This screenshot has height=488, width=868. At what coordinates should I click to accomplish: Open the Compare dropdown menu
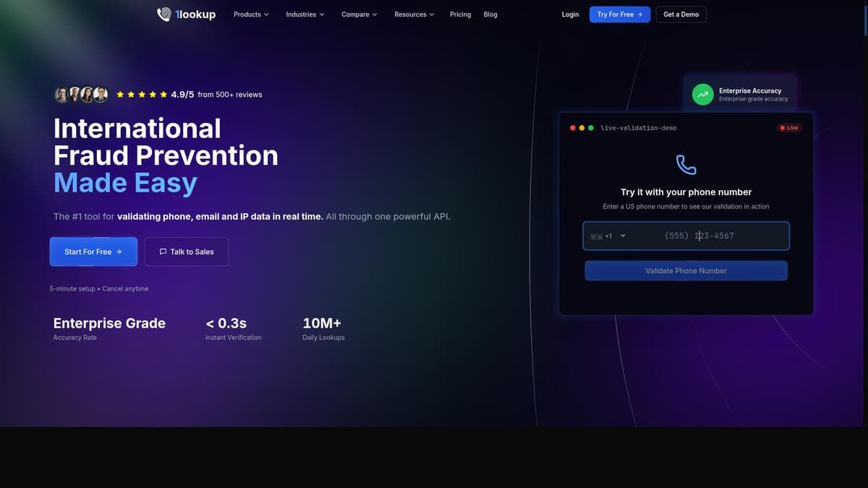click(359, 14)
